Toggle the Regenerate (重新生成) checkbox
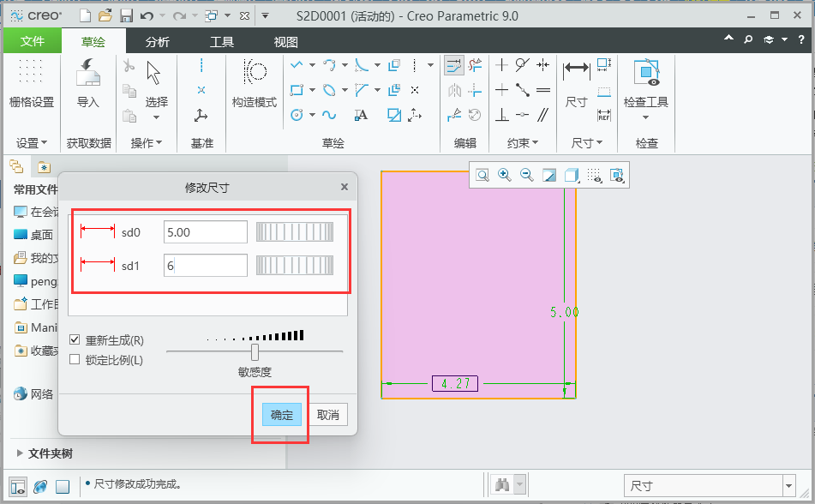 (x=75, y=340)
